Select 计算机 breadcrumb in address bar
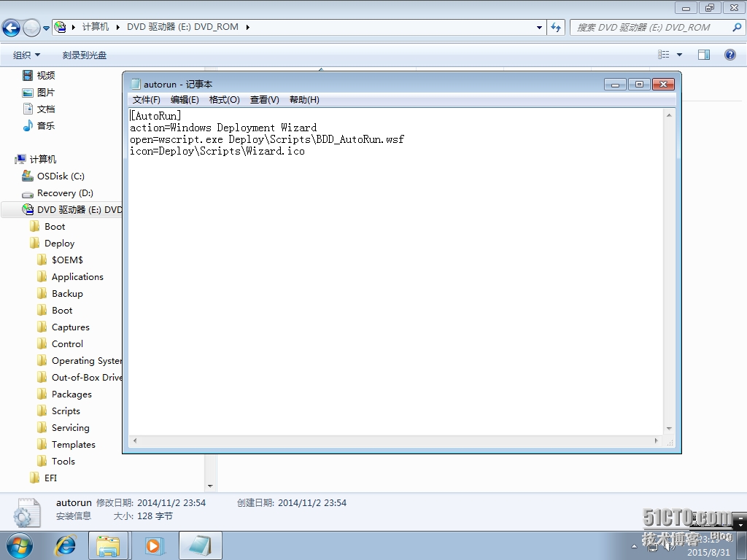The height and width of the screenshot is (560, 747). pyautogui.click(x=96, y=27)
